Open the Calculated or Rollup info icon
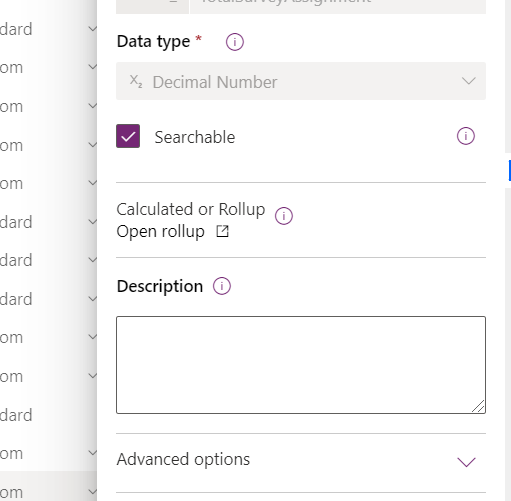 [x=284, y=216]
